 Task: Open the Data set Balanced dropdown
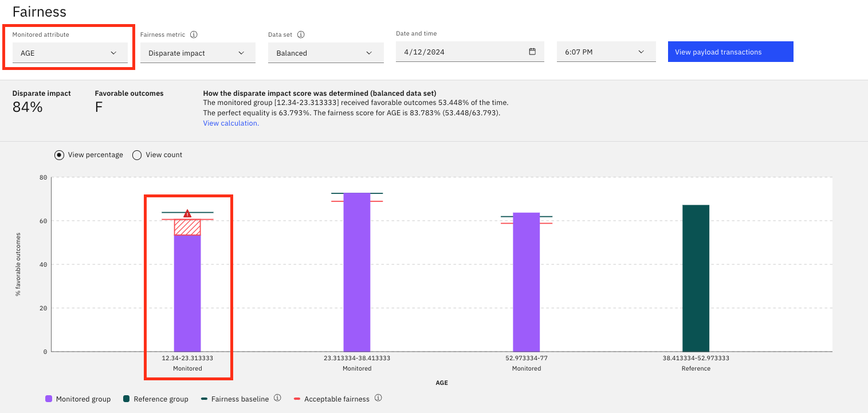tap(325, 53)
